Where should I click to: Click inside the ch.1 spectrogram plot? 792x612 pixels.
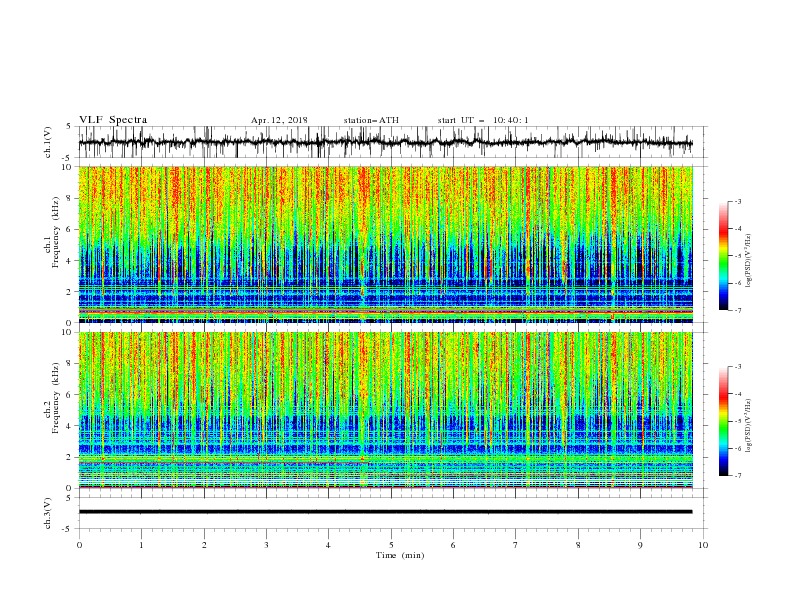coord(386,244)
